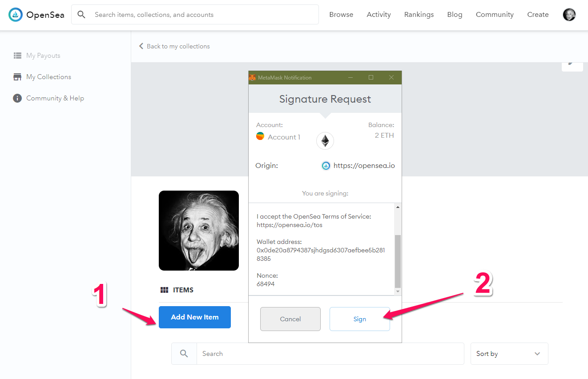Open the user profile avatar
The height and width of the screenshot is (379, 588).
(569, 15)
